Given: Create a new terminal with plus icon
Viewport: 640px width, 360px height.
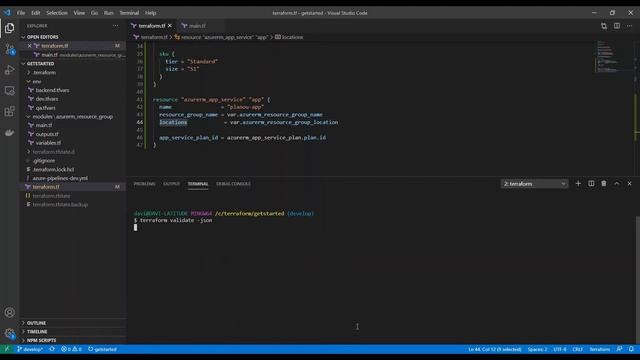Looking at the screenshot, I should [x=578, y=184].
